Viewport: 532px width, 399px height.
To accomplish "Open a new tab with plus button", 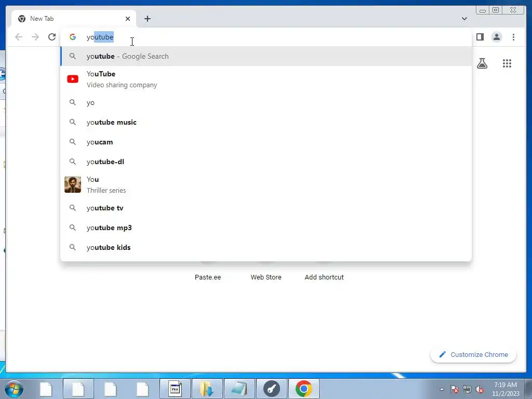I will point(147,19).
